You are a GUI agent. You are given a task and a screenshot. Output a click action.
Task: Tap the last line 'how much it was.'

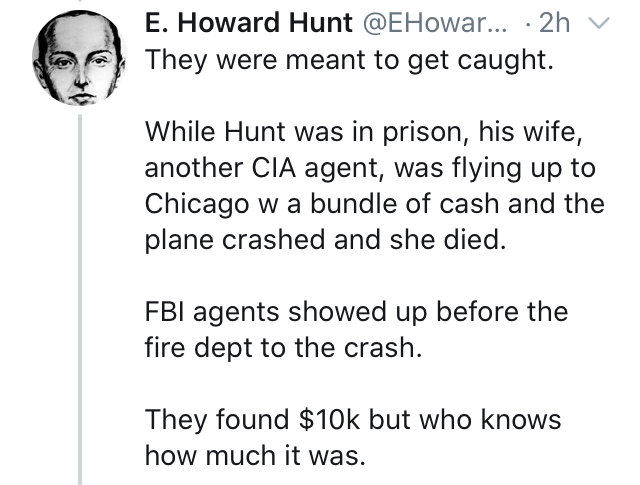255,456
